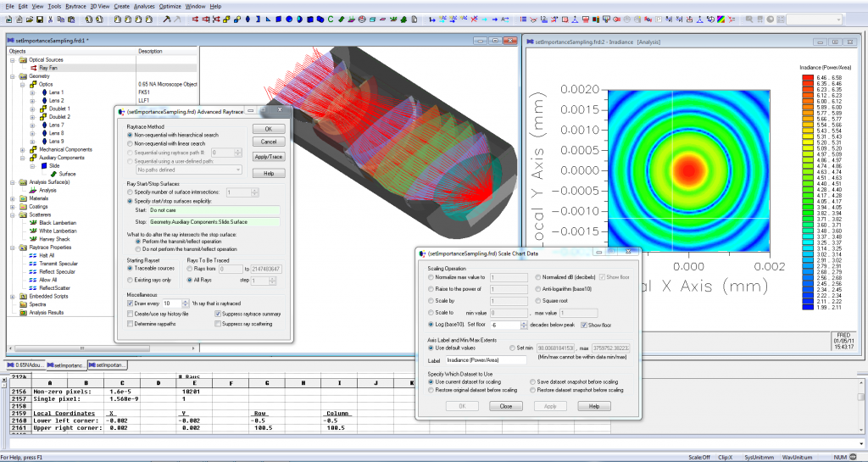Select Non-sequential with linear search option
The image size is (868, 462).
point(129,143)
